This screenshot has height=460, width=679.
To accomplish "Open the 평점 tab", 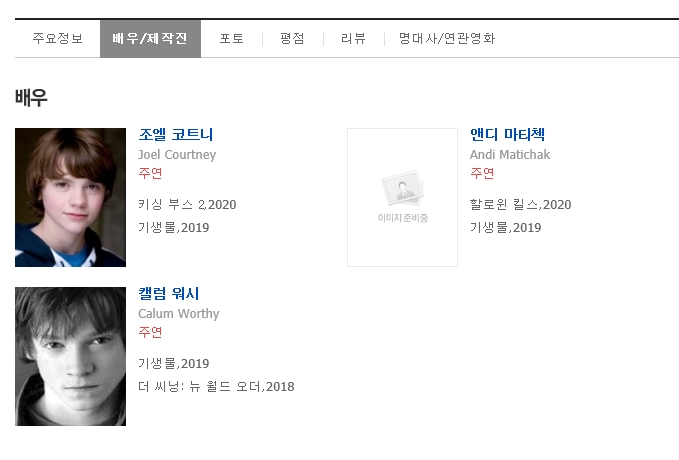I will coord(292,39).
